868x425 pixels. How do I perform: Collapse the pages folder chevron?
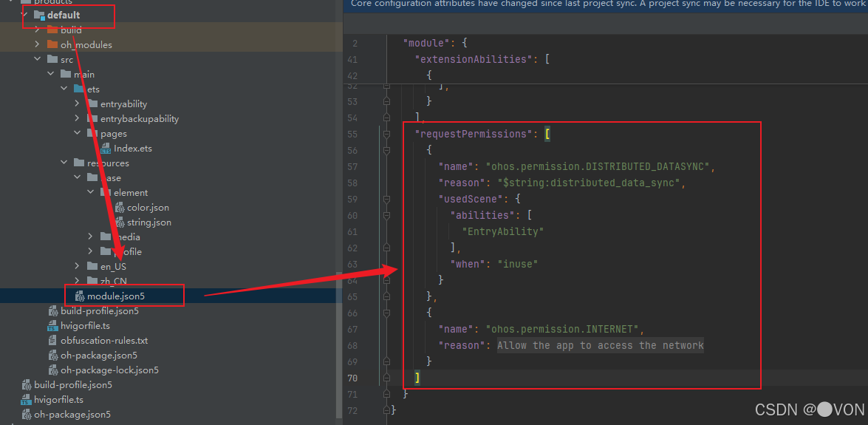[77, 134]
